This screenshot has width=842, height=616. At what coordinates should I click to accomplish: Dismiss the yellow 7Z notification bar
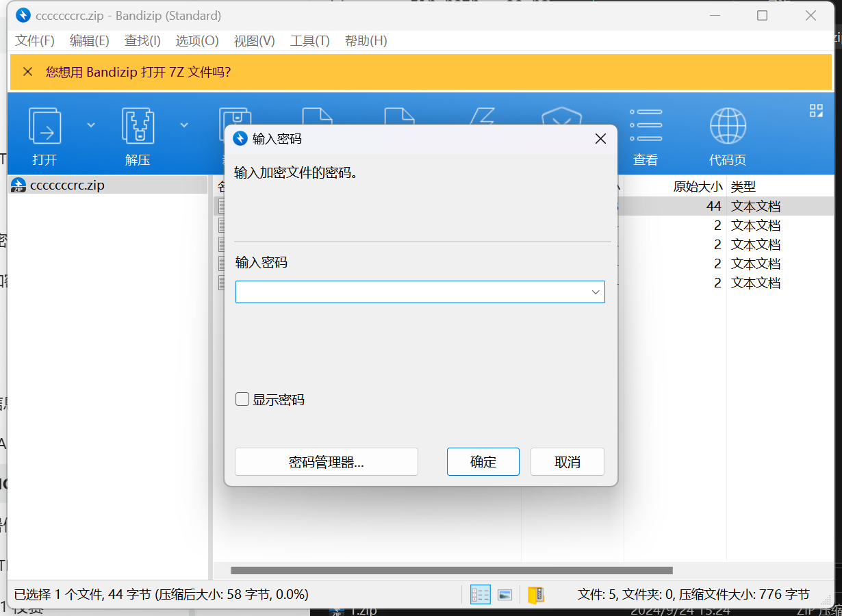(x=27, y=72)
